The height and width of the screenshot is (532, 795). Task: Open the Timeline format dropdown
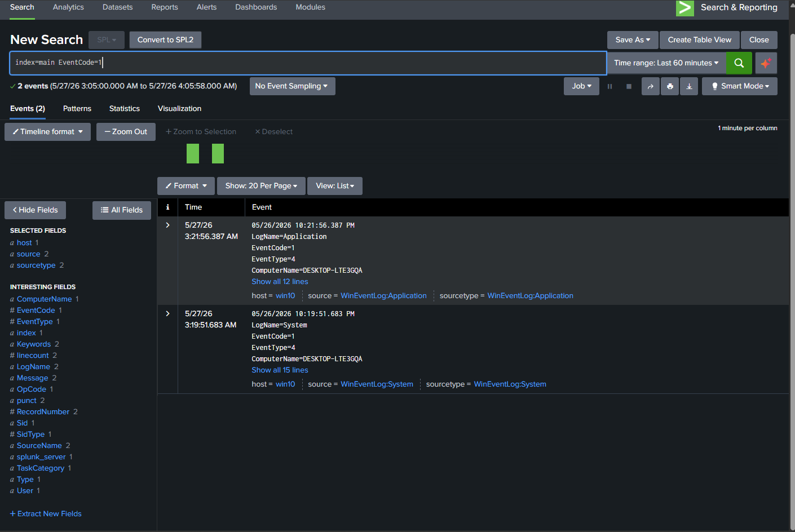[47, 132]
